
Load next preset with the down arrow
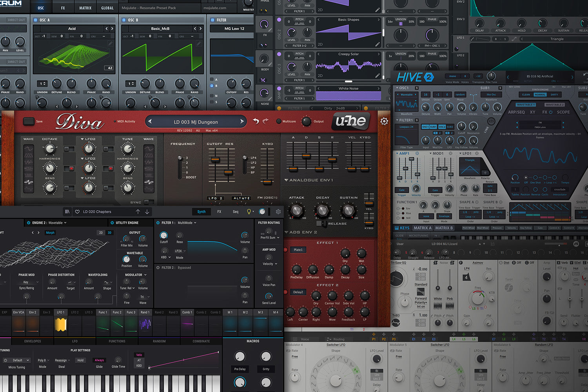point(147,212)
